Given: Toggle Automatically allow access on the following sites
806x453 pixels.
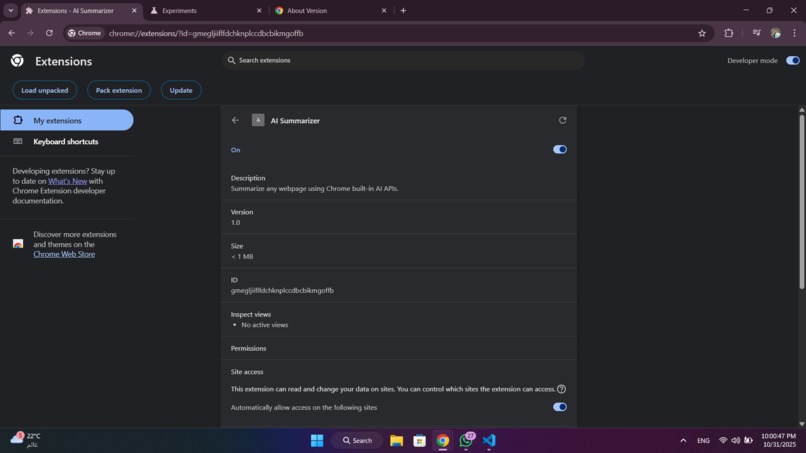Looking at the screenshot, I should (560, 407).
